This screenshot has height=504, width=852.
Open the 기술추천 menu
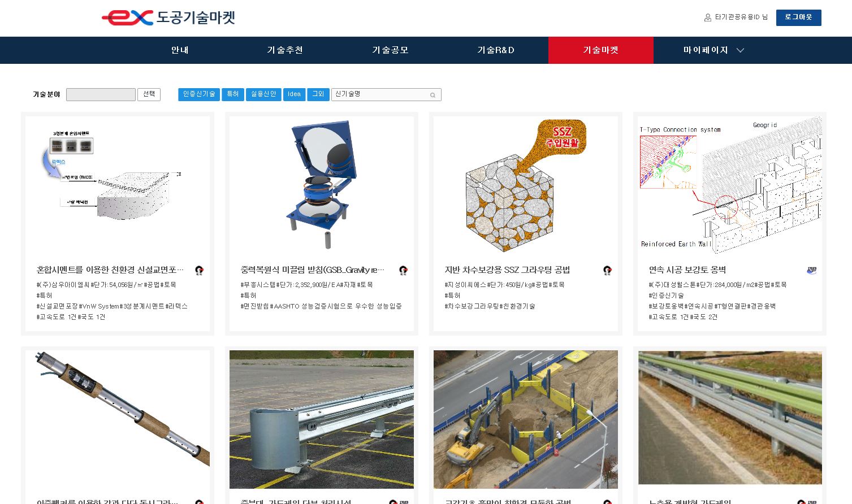point(285,50)
